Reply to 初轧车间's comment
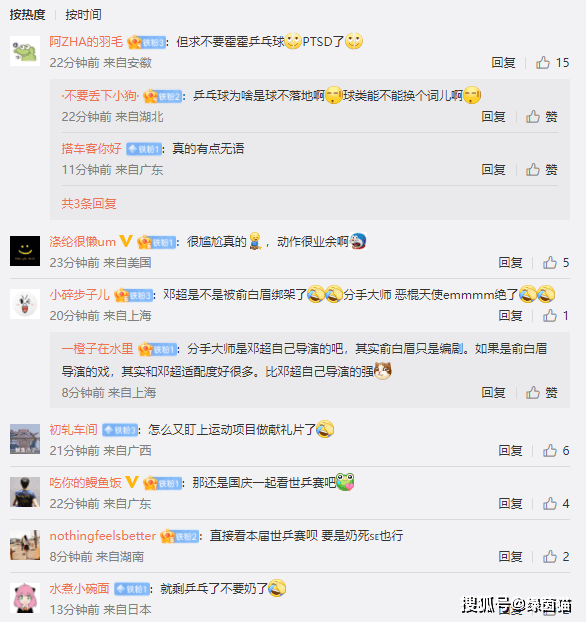Image resolution: width=586 pixels, height=622 pixels. click(510, 451)
